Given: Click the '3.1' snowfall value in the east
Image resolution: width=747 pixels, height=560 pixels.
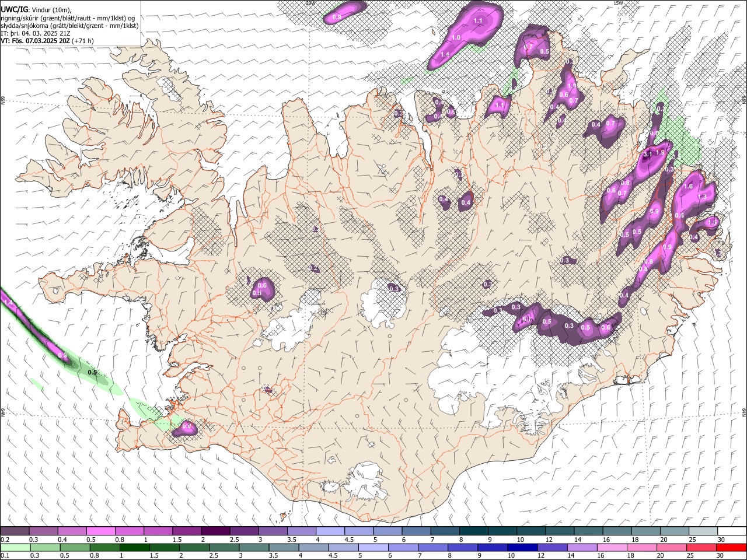Looking at the screenshot, I should pos(647,155).
